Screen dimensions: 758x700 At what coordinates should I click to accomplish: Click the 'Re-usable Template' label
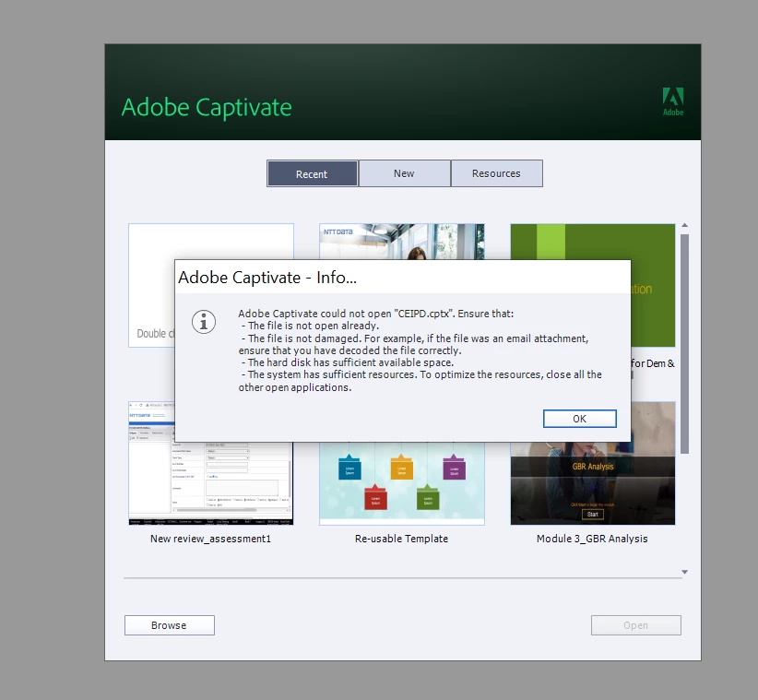tap(401, 539)
